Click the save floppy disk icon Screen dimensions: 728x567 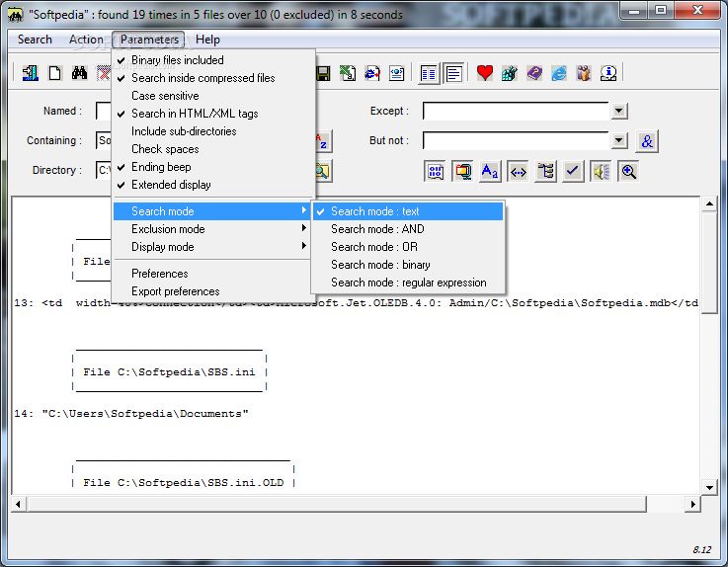click(323, 73)
